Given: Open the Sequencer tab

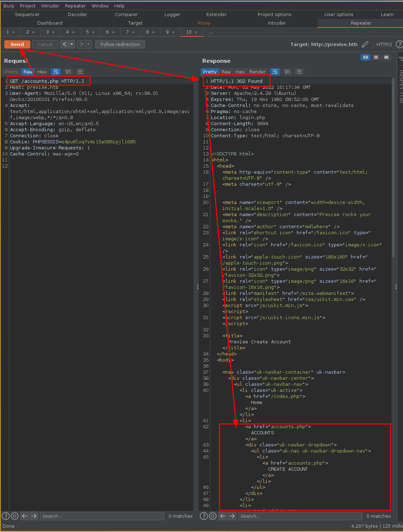Looking at the screenshot, I should (27, 14).
